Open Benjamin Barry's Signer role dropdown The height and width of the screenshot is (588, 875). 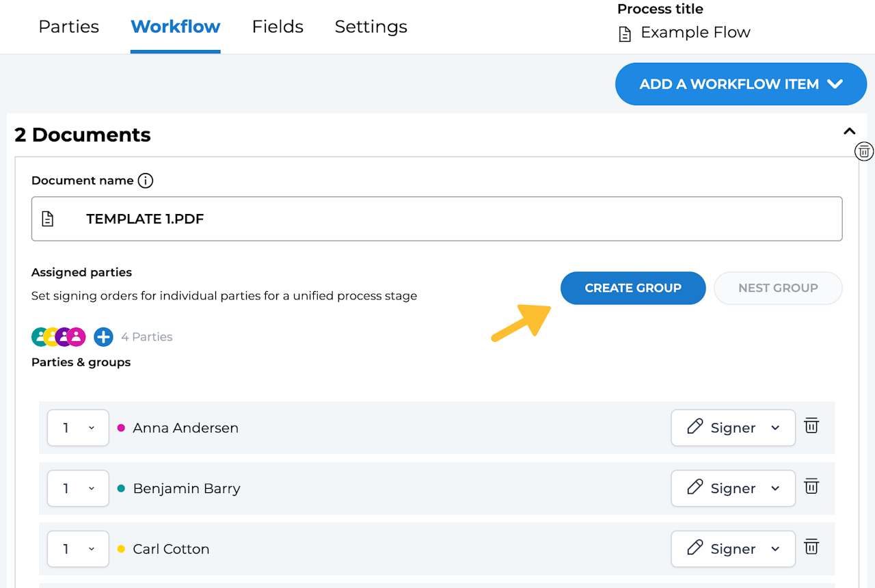pos(733,488)
